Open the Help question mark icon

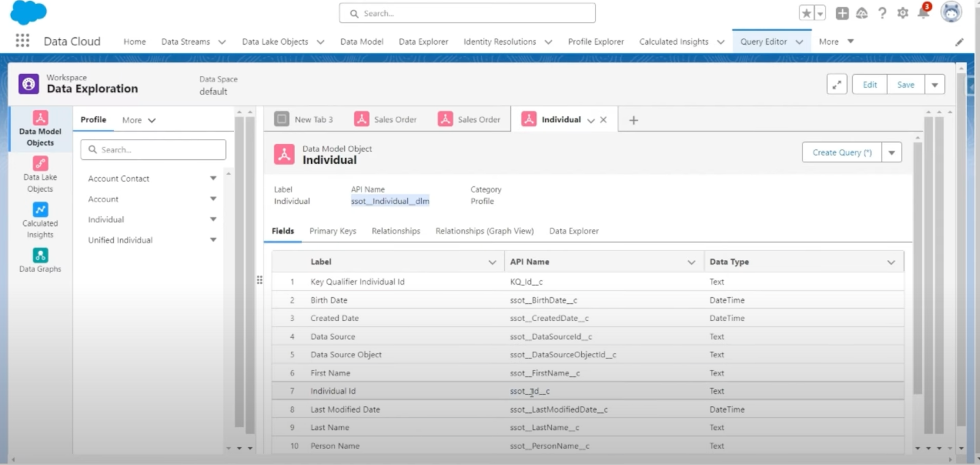tap(882, 13)
